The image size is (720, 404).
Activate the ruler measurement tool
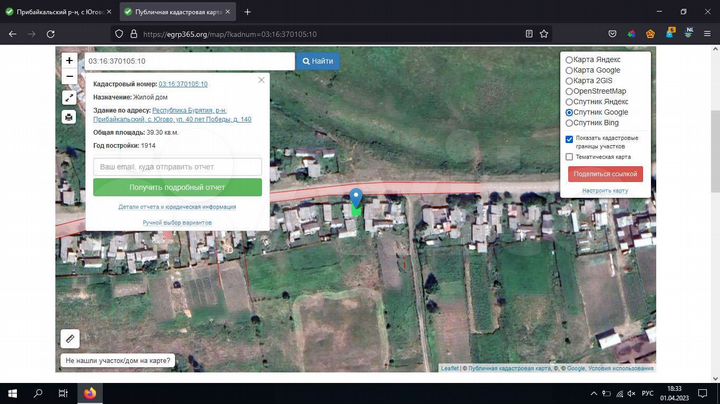tap(70, 339)
